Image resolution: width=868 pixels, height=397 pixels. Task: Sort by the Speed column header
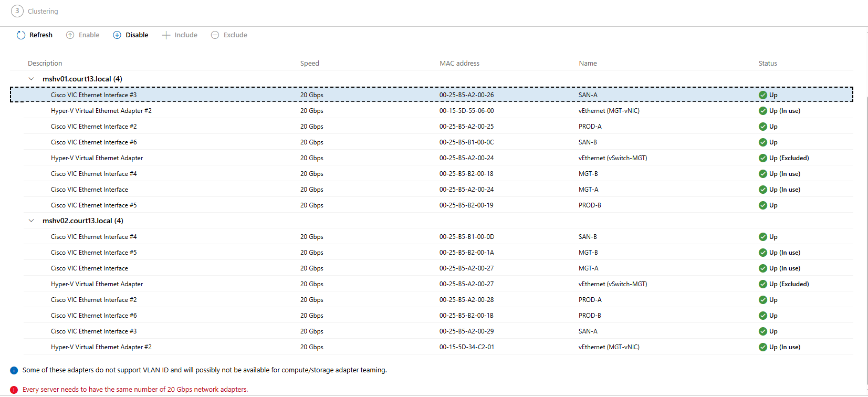tap(310, 63)
